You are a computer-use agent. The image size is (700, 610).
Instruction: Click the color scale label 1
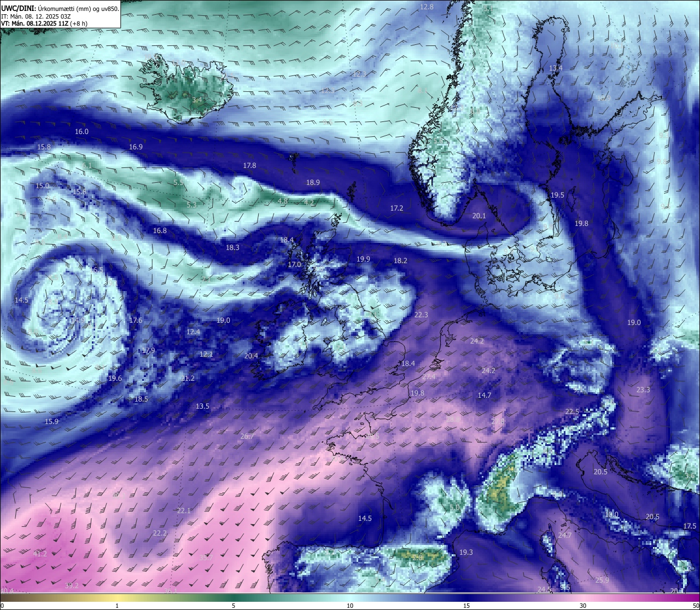[117, 606]
